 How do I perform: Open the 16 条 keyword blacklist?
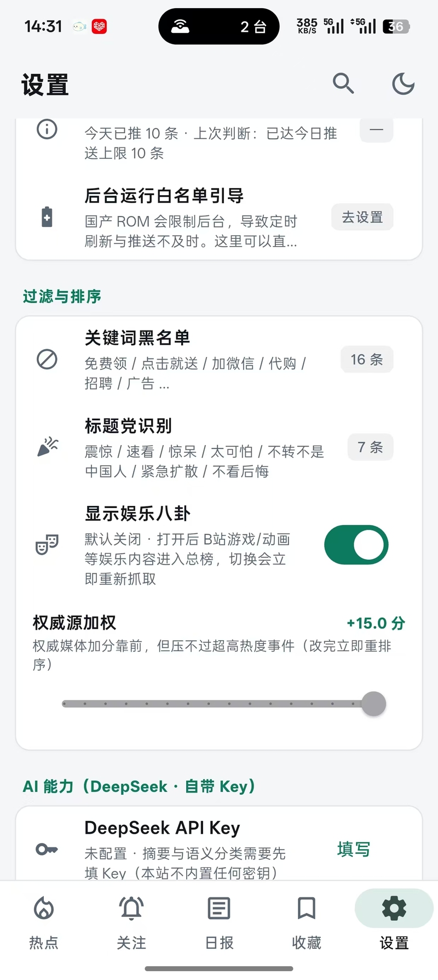coord(367,360)
